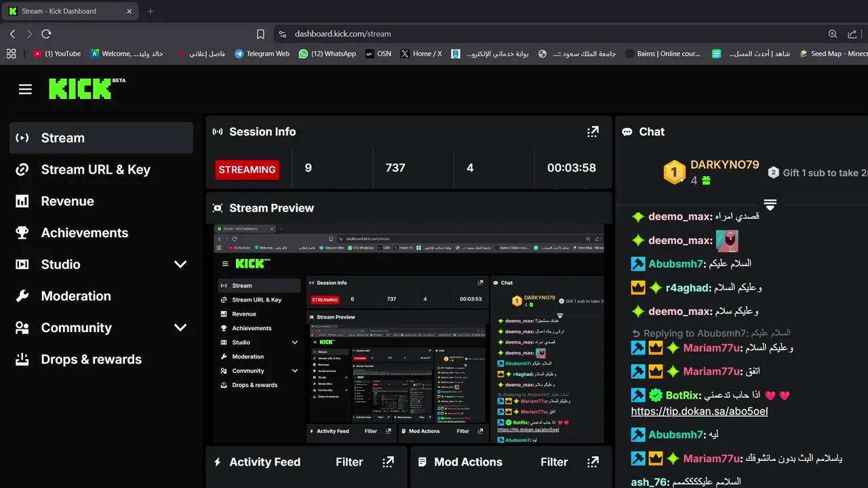Open the Mod Actions Filter
Viewport: 868px width, 488px height.
[x=554, y=462]
